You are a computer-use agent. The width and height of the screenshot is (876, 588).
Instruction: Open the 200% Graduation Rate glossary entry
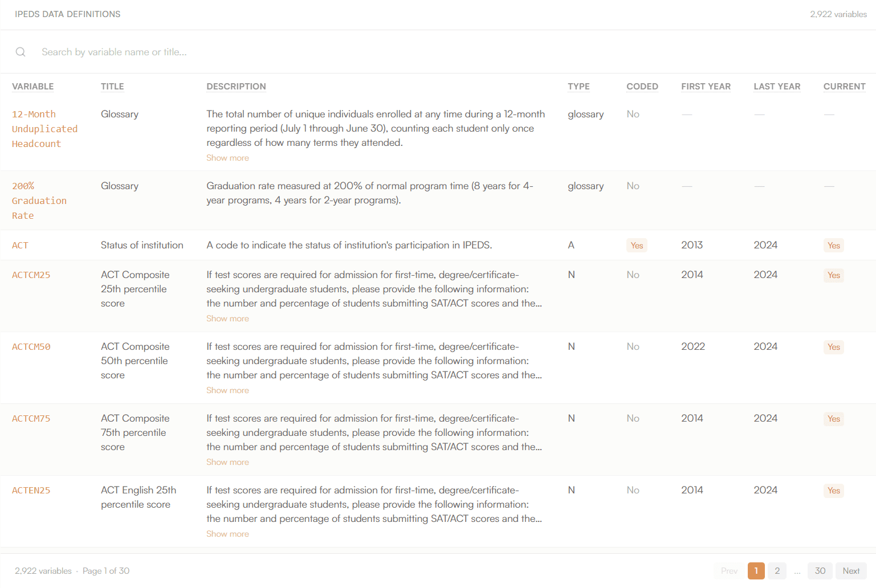pos(39,201)
